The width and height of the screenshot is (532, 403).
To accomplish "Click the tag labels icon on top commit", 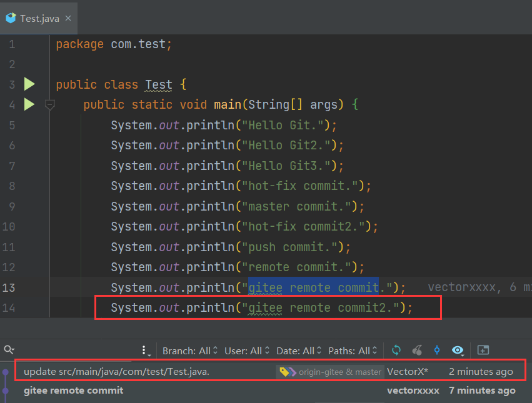I will (x=288, y=372).
